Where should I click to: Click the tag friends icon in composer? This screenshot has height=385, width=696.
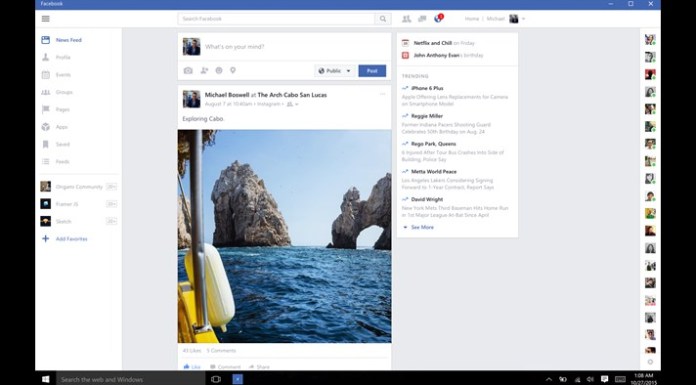click(x=204, y=71)
